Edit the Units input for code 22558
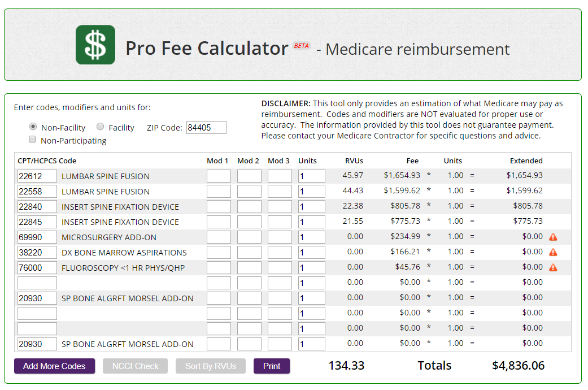 312,192
